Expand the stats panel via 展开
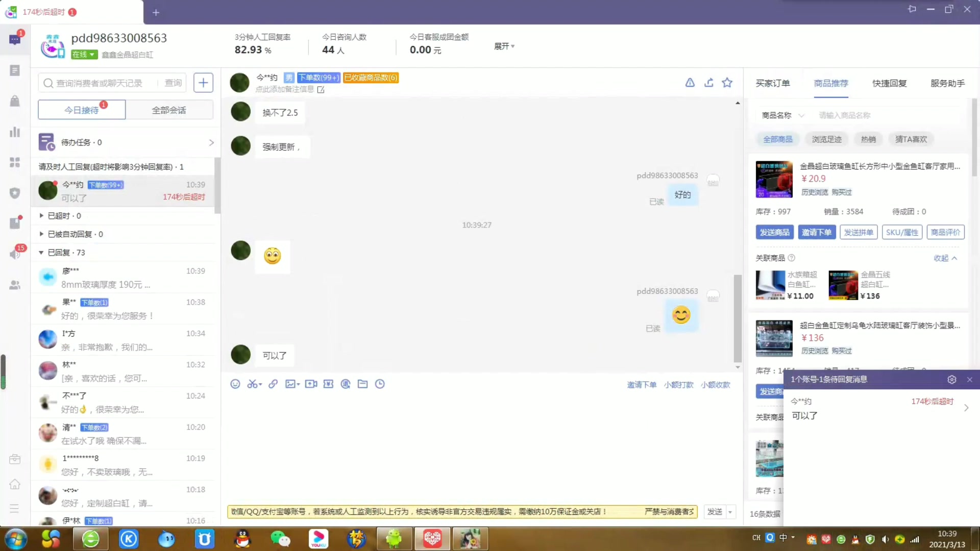 click(504, 46)
